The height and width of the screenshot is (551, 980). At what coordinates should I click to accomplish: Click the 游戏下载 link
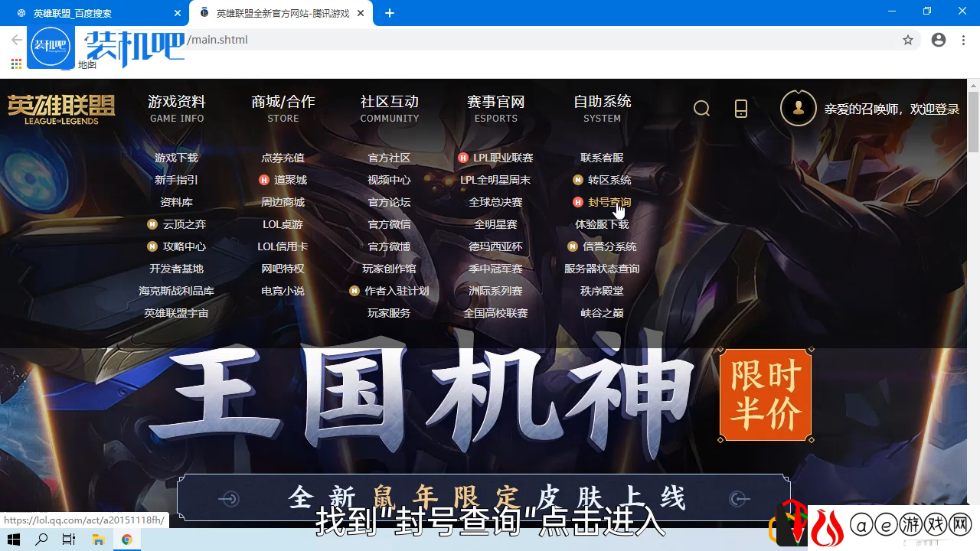pyautogui.click(x=177, y=158)
